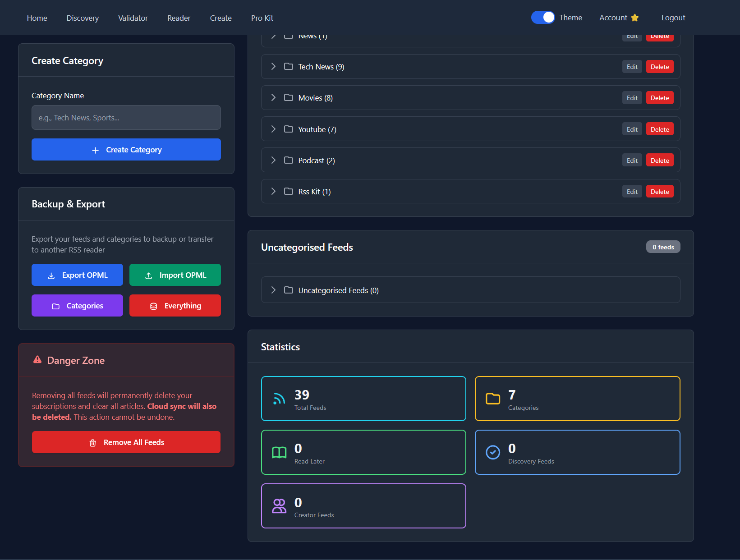The height and width of the screenshot is (560, 740).
Task: Click Remove All Feeds
Action: [126, 442]
